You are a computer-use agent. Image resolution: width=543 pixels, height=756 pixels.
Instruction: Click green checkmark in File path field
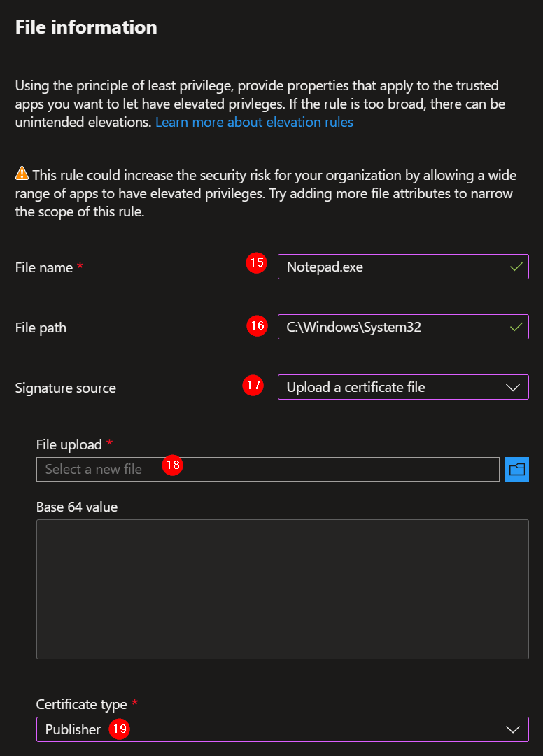click(x=514, y=327)
